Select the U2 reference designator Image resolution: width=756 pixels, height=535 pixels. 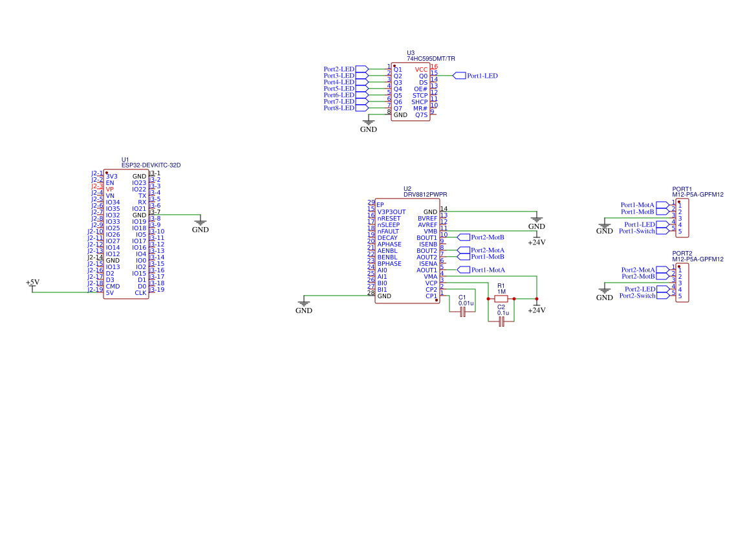point(407,189)
